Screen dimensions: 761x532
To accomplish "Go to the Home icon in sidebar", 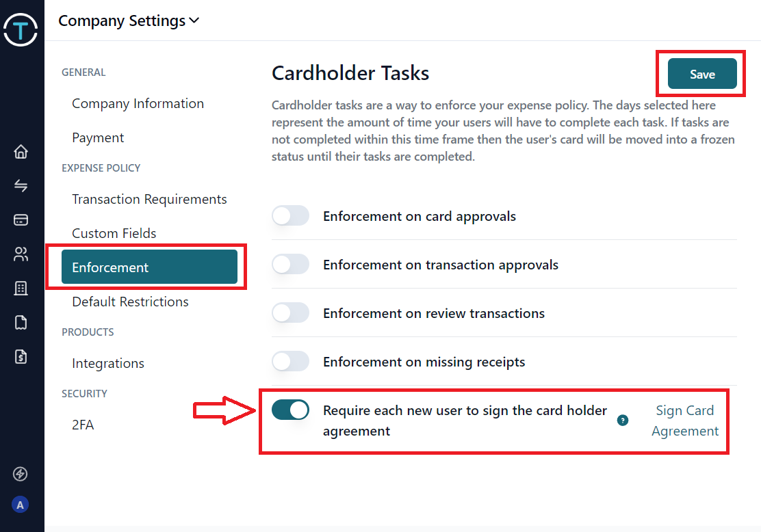I will [x=21, y=152].
